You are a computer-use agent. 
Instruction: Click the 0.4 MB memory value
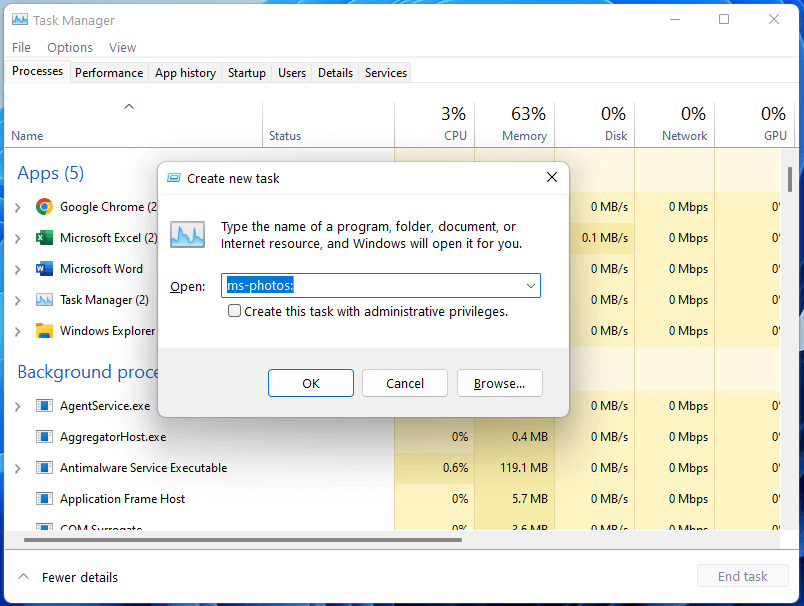[x=530, y=437]
